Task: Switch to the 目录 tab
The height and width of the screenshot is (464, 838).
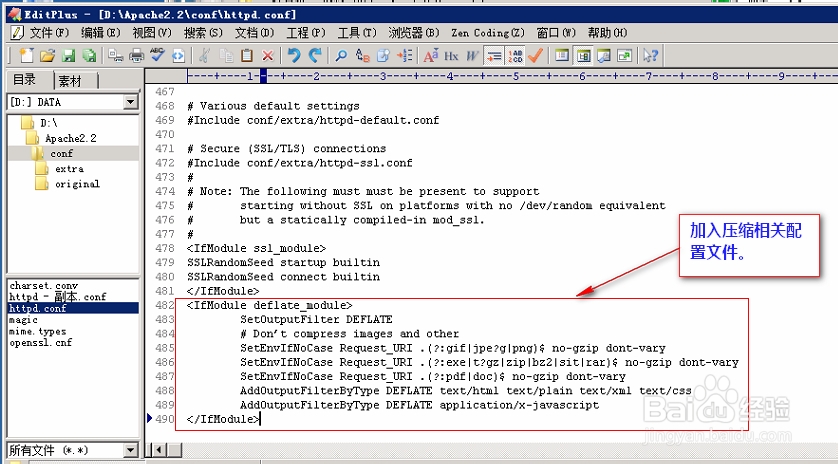Action: [25, 80]
